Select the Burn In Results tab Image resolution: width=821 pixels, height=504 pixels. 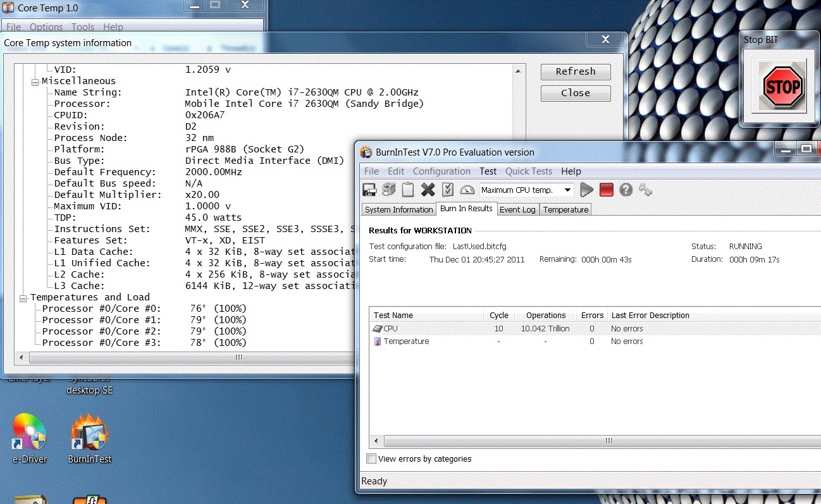[x=466, y=209]
